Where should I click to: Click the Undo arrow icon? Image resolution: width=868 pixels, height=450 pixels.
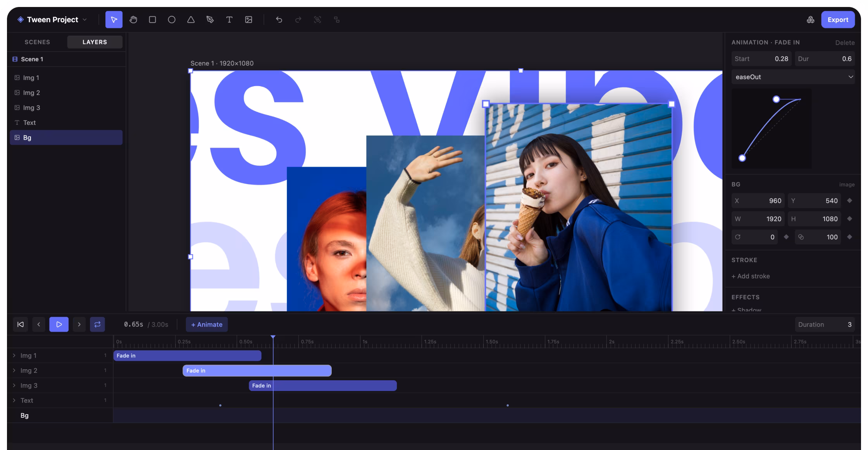279,20
